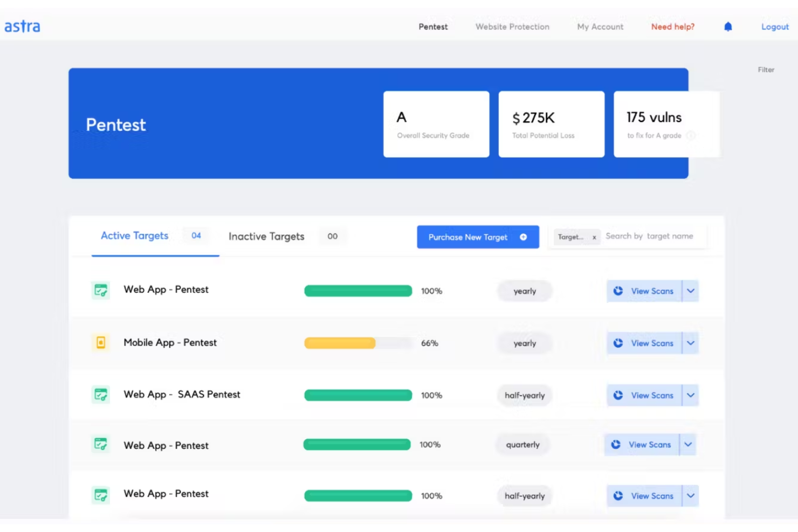Expand the chevron beside last View Scans button
798x532 pixels.
tap(690, 495)
